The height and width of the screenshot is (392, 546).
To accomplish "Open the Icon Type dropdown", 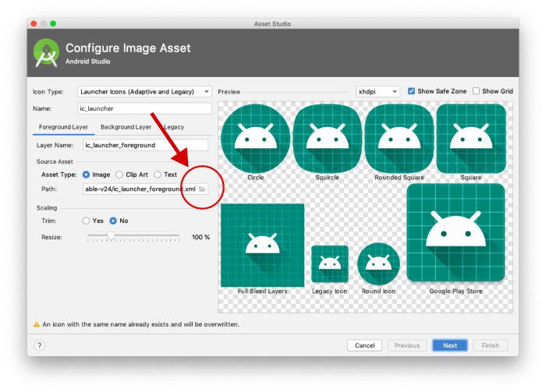I will 144,92.
